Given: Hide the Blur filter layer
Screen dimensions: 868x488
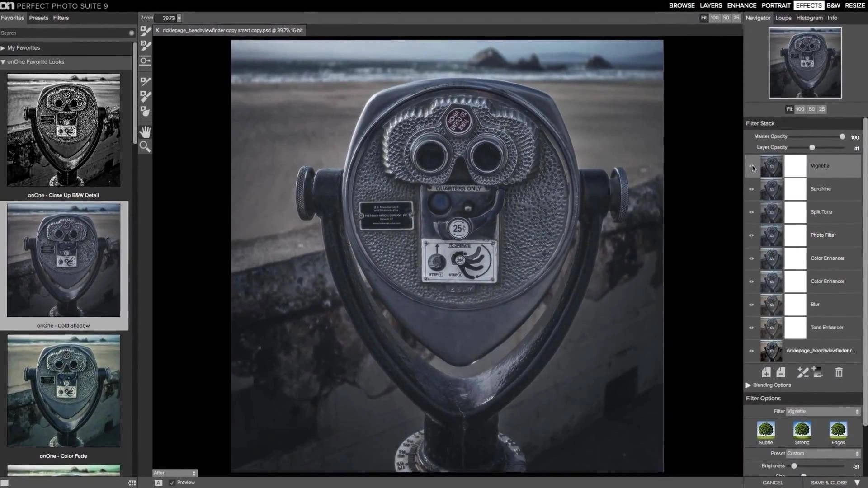Looking at the screenshot, I should click(x=751, y=305).
